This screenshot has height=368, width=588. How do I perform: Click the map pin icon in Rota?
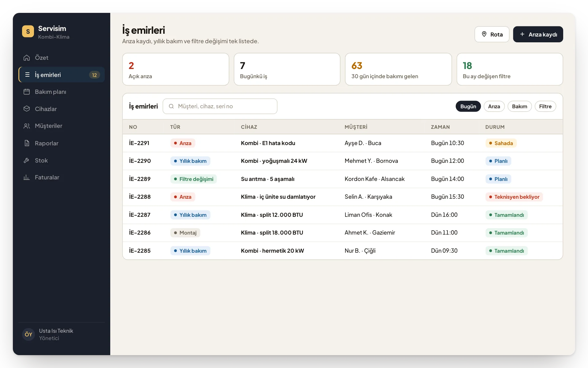(x=484, y=34)
